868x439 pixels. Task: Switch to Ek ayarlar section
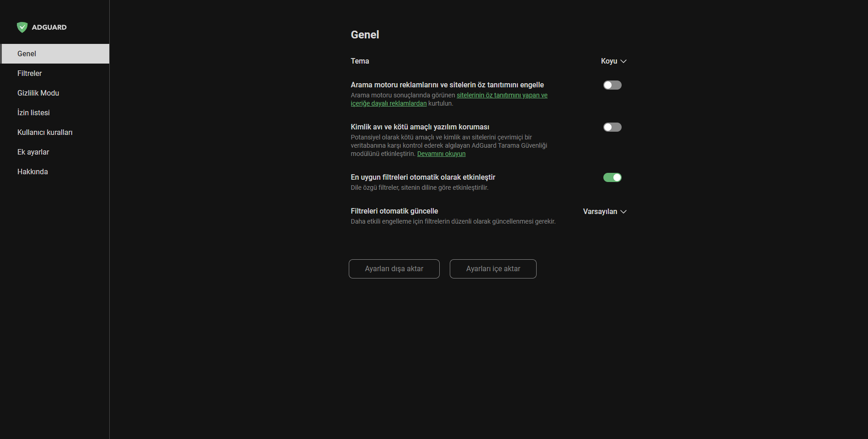pyautogui.click(x=55, y=152)
